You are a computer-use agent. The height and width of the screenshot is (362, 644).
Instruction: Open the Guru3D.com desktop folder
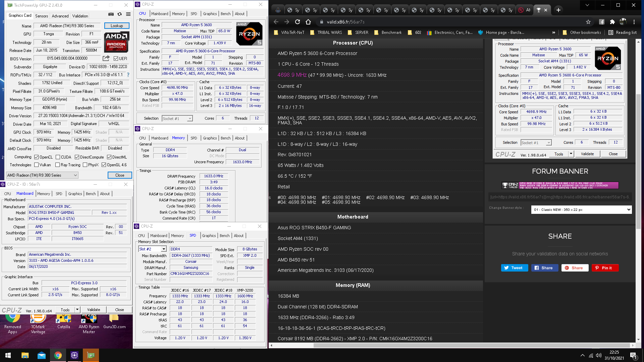114,322
